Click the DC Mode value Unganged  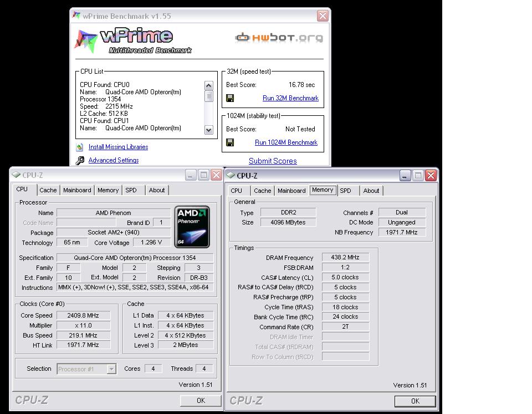pyautogui.click(x=402, y=222)
